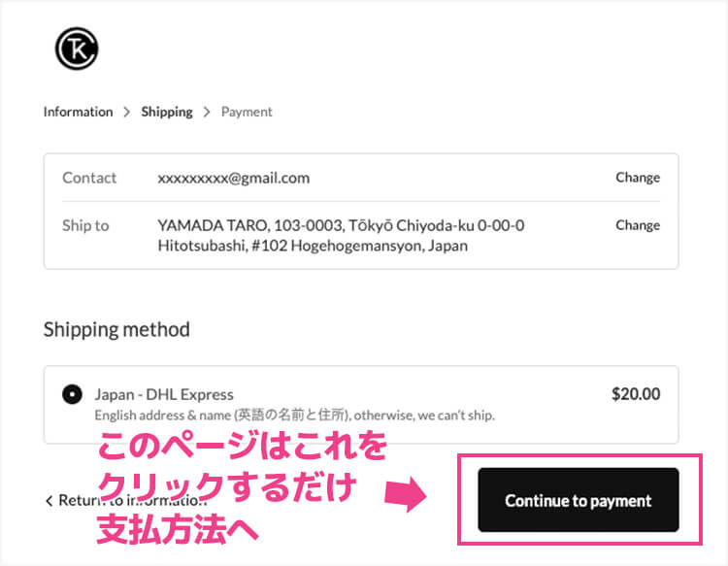728x566 pixels.
Task: Click the chevron after Information breadcrumb
Action: tap(127, 113)
